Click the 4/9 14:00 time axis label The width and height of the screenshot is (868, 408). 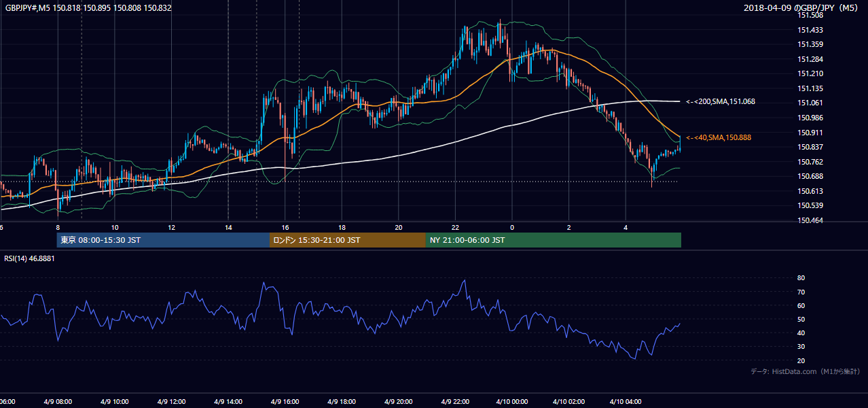228,401
